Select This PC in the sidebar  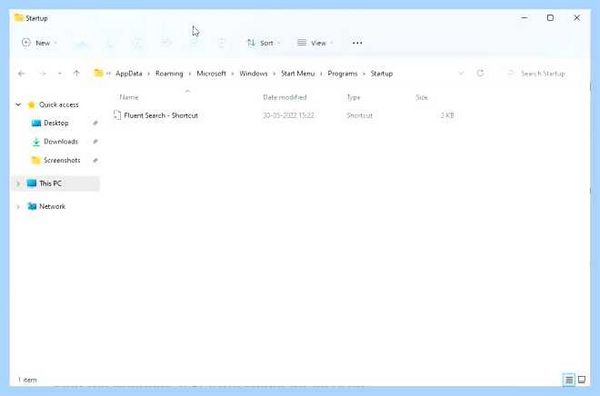point(50,183)
